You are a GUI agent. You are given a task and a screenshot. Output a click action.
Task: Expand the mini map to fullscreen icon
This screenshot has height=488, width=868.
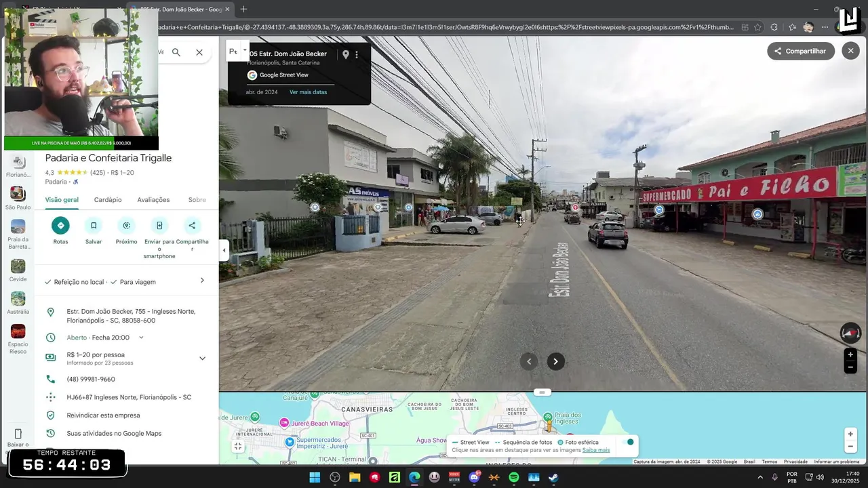tap(237, 446)
